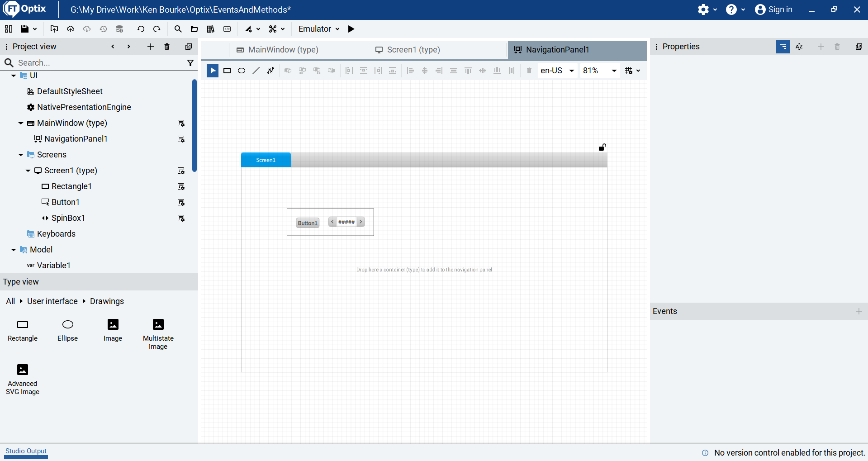Collapse the Model folder
The image size is (868, 461).
click(14, 250)
